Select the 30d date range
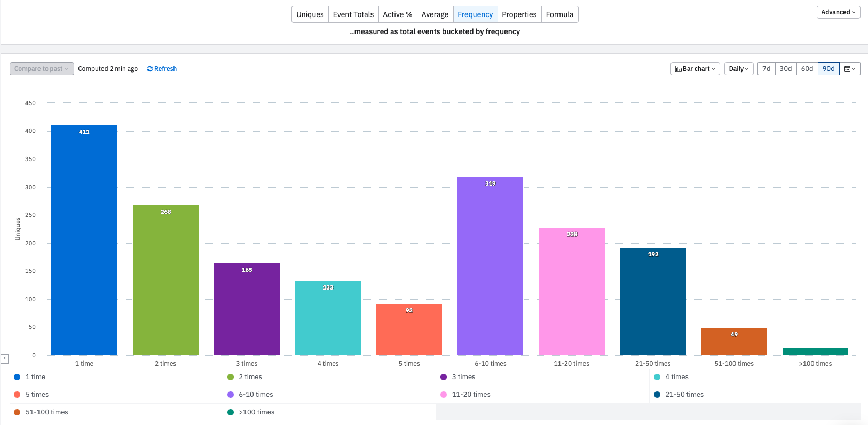 coord(786,69)
